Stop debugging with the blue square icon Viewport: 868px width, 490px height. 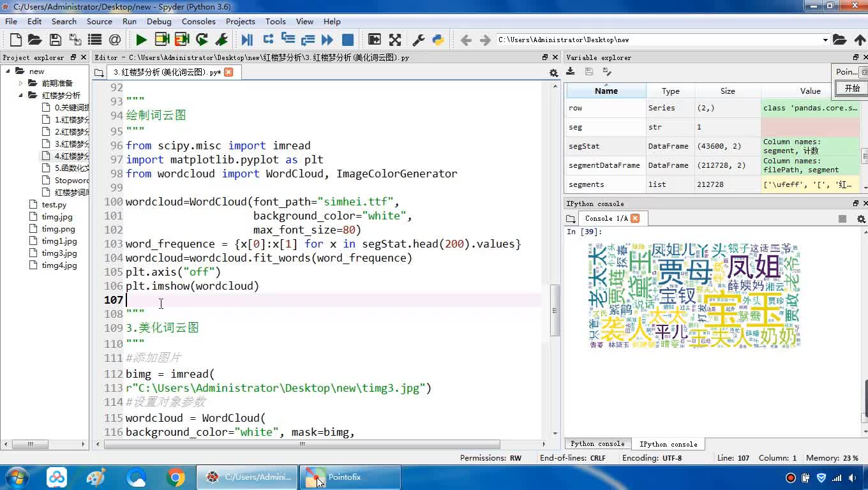(348, 40)
